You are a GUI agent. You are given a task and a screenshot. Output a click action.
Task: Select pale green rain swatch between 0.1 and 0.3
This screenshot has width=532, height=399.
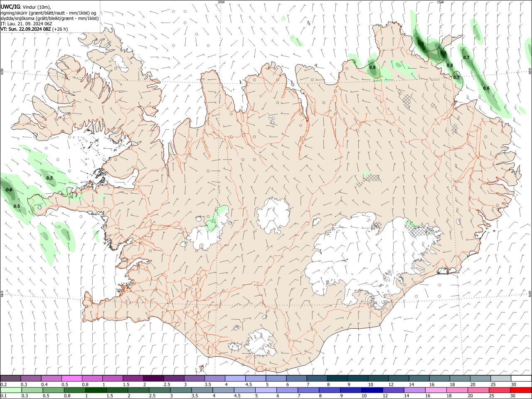11,390
